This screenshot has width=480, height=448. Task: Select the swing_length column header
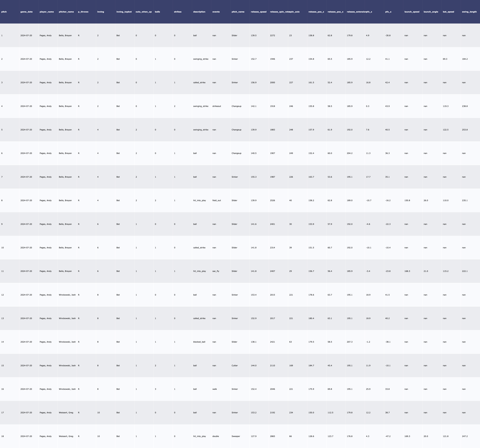click(x=469, y=12)
